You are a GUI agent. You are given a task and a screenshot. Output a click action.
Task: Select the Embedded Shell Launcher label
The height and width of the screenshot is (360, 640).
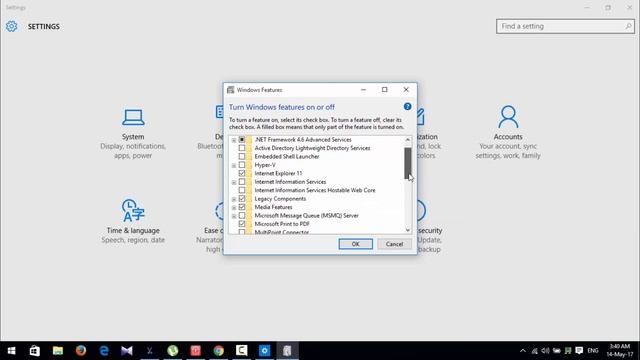coord(287,156)
